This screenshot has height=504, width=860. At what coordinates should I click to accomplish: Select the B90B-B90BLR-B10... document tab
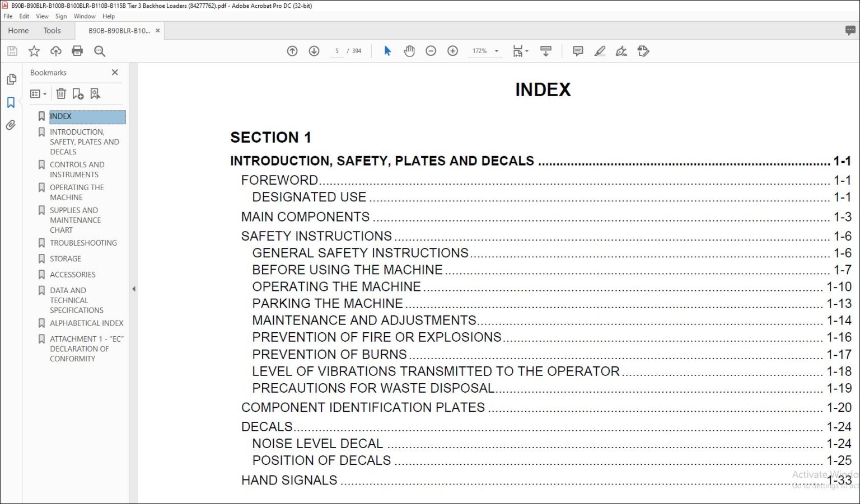[x=119, y=31]
